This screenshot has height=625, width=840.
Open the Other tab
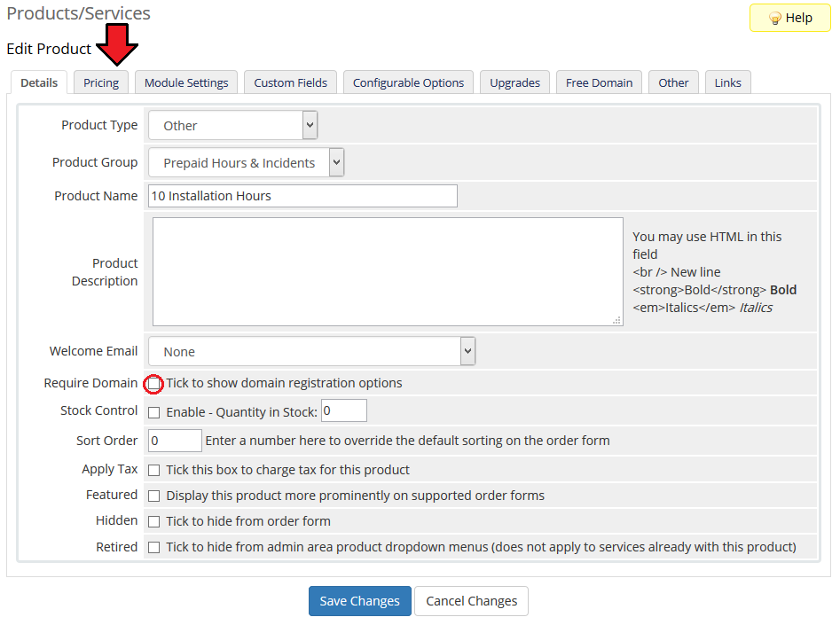pyautogui.click(x=673, y=82)
